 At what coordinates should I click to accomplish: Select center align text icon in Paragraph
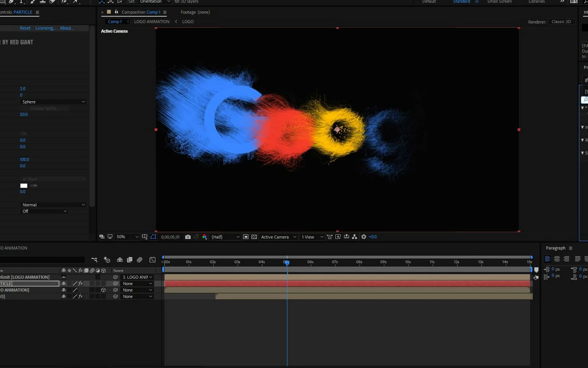(x=557, y=259)
